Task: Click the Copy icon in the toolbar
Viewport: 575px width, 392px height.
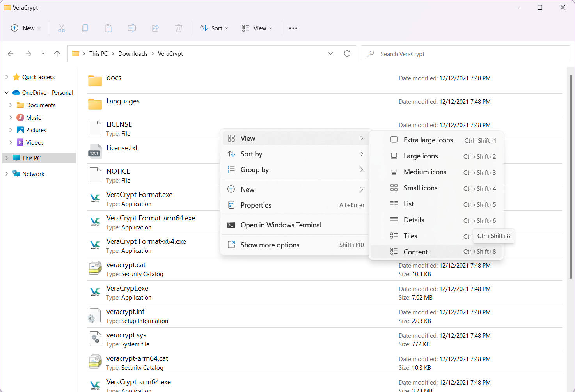Action: click(85, 28)
